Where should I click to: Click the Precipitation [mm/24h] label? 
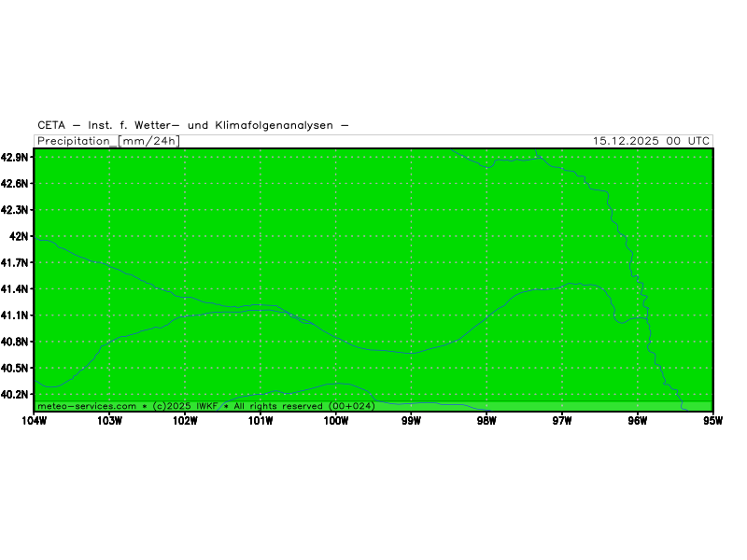point(108,141)
